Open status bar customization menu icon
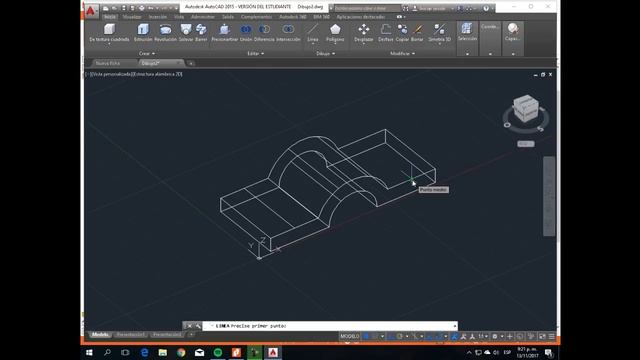640x360 pixels. (x=551, y=336)
